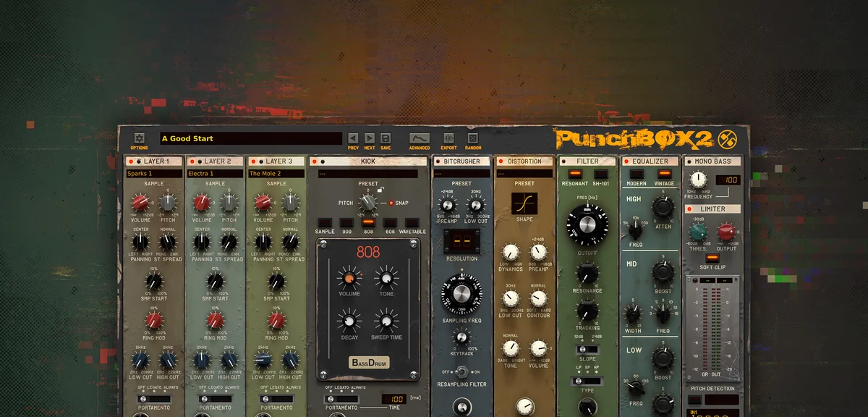Click the Kick portamento Time value display
Viewport: 868px width, 417px height.
[x=393, y=399]
